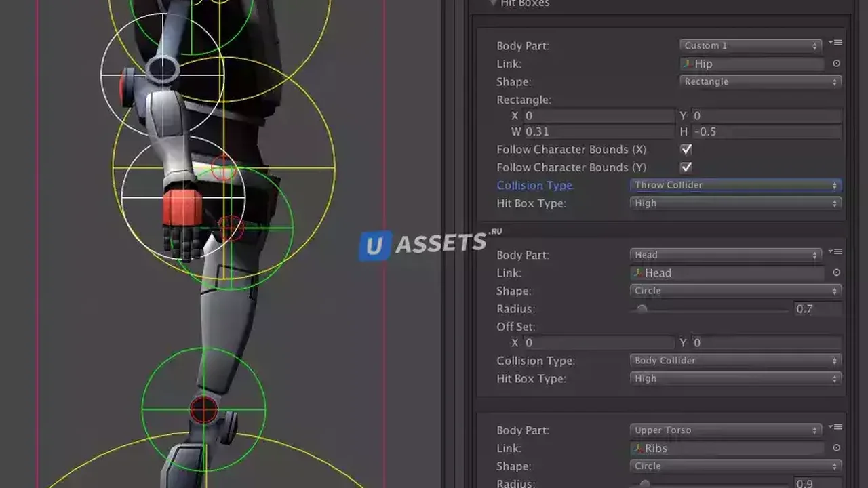The image size is (868, 488).
Task: Open the Collision Type dropdown showing Body Collider
Action: (736, 361)
